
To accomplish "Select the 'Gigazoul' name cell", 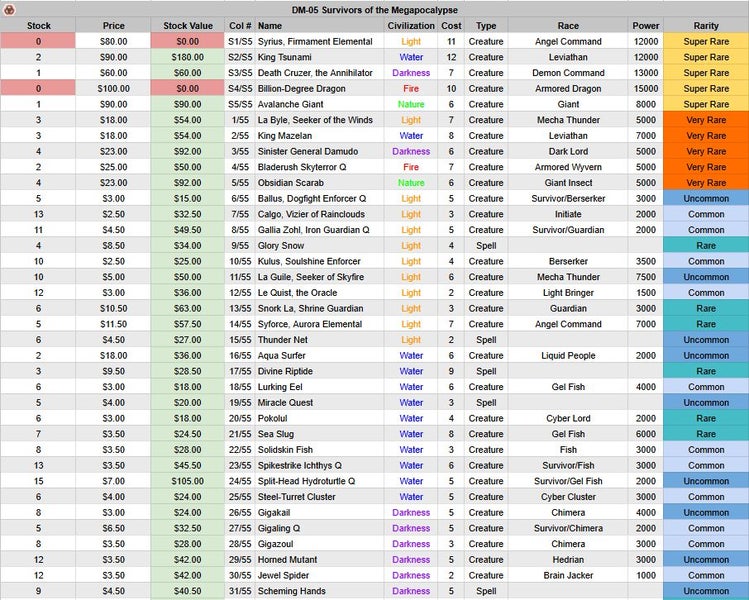I will click(x=320, y=544).
